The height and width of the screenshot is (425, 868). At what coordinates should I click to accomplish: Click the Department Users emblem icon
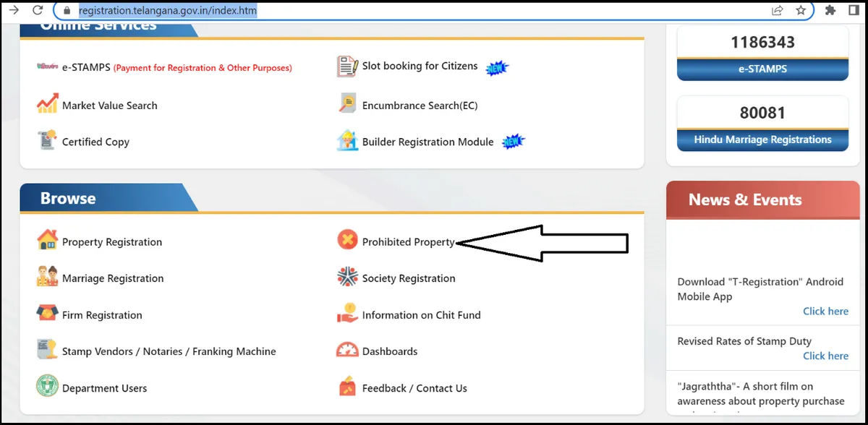point(48,387)
